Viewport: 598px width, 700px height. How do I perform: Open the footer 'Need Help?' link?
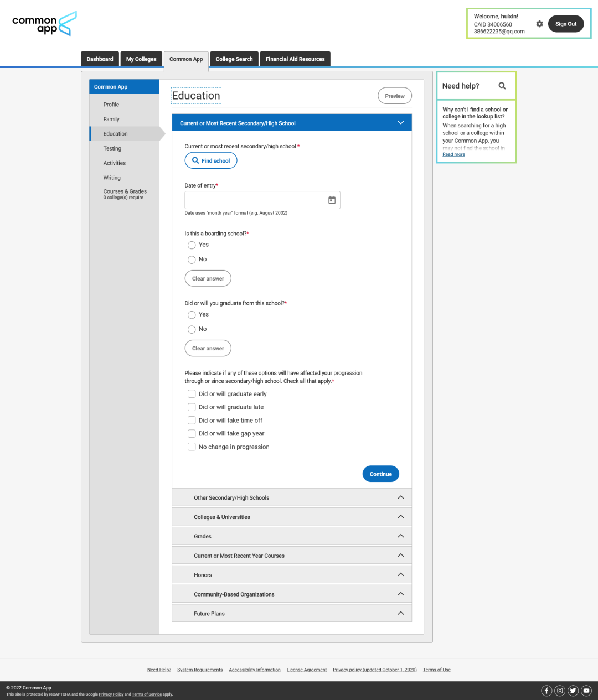(x=159, y=670)
